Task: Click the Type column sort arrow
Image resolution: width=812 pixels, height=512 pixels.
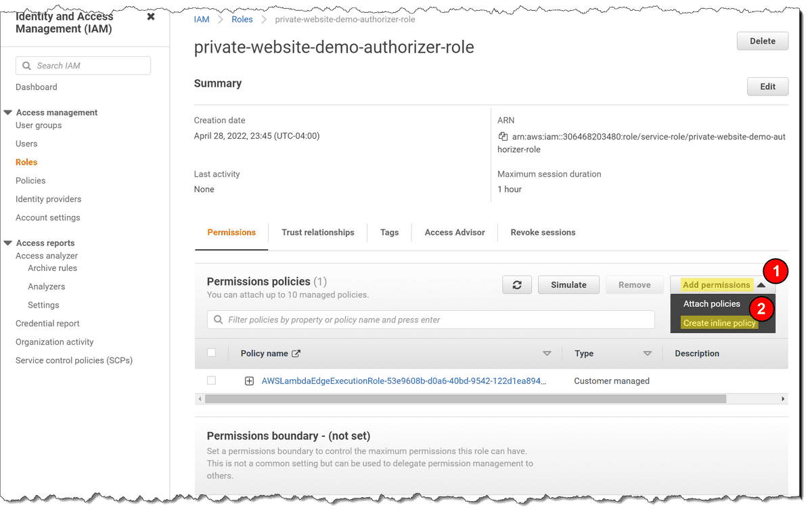Action: pyautogui.click(x=647, y=354)
